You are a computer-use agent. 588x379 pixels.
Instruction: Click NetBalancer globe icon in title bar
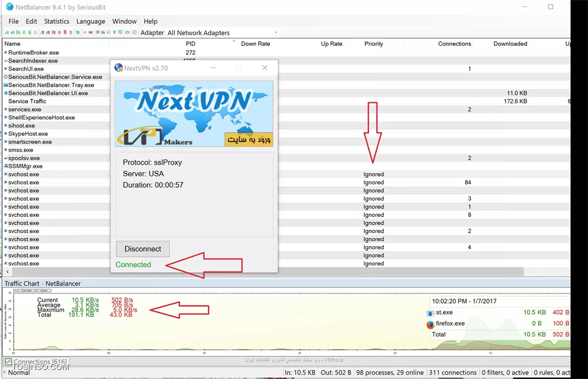(x=10, y=7)
